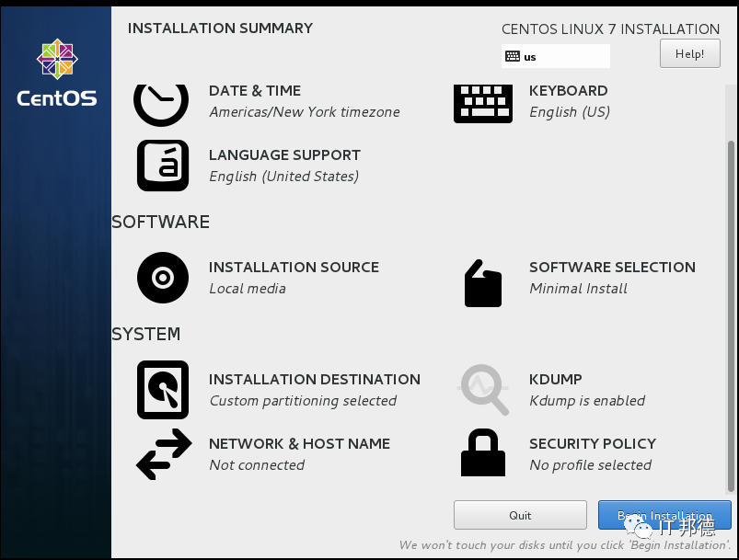Open INSTALLATION DESTINATION label
Viewport: 739px width, 560px height.
315,379
